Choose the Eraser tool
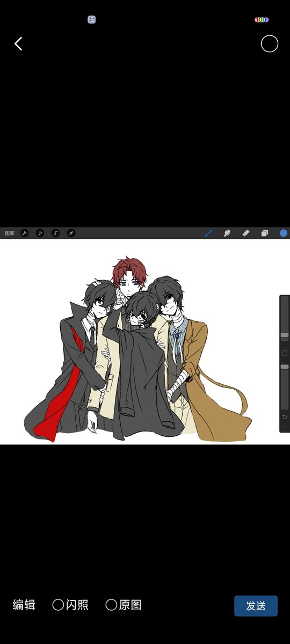The image size is (290, 644). click(246, 233)
